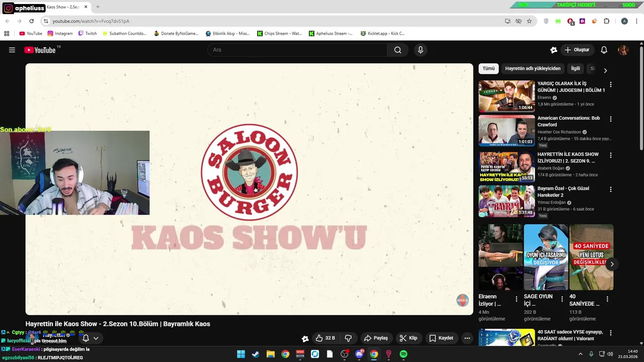Open Chrome's three-dot menu
Screen dimensions: 644x362
636,21
